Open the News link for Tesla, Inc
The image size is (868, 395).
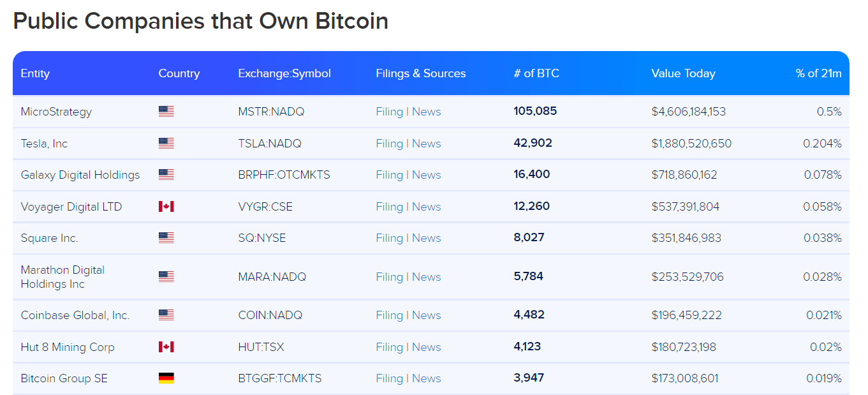426,144
